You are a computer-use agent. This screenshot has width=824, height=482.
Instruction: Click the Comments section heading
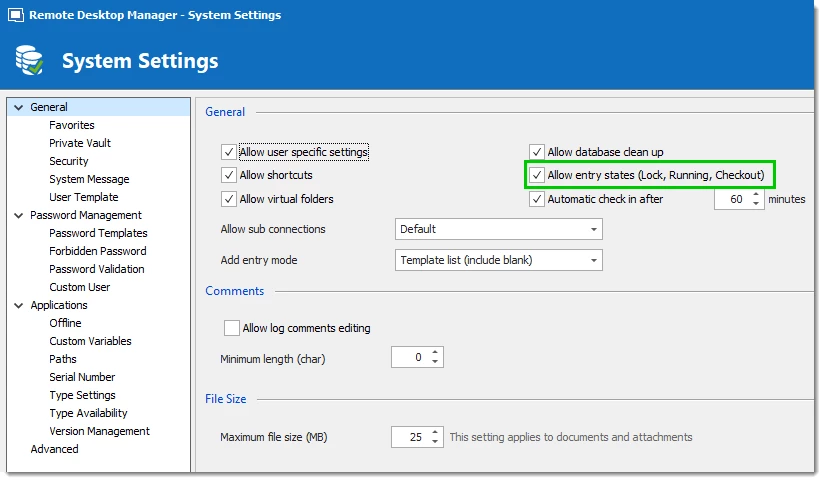tap(234, 291)
